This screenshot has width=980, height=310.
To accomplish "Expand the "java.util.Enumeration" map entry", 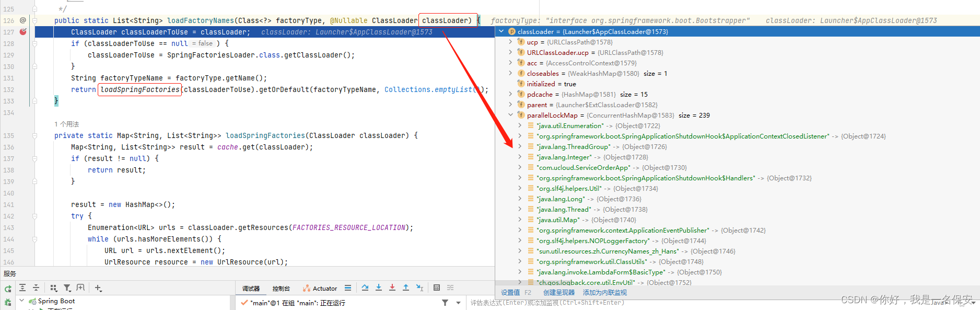I will coord(520,125).
